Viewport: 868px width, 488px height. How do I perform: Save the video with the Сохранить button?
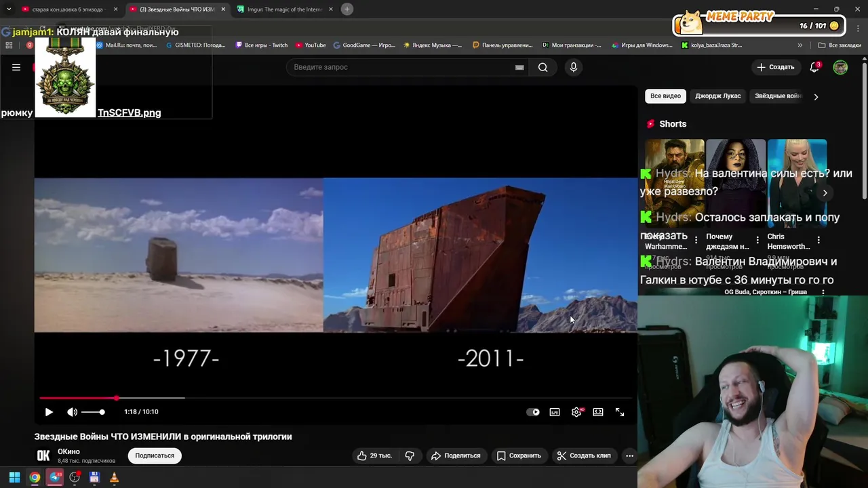coord(519,455)
